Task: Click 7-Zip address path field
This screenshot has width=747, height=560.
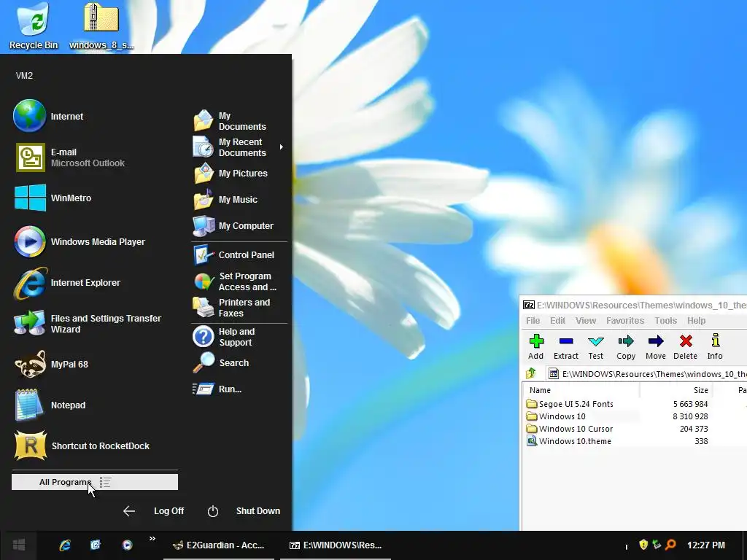Action: (648, 374)
